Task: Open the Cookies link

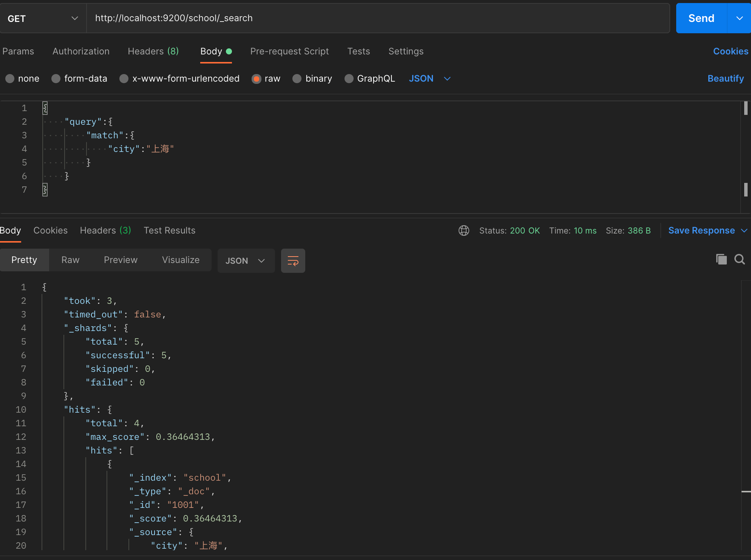Action: 731,51
